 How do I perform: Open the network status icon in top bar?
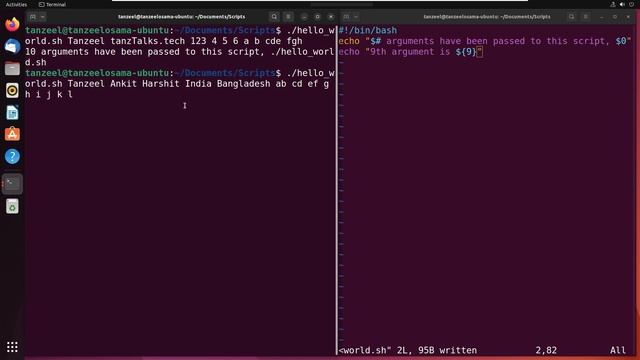613,4
